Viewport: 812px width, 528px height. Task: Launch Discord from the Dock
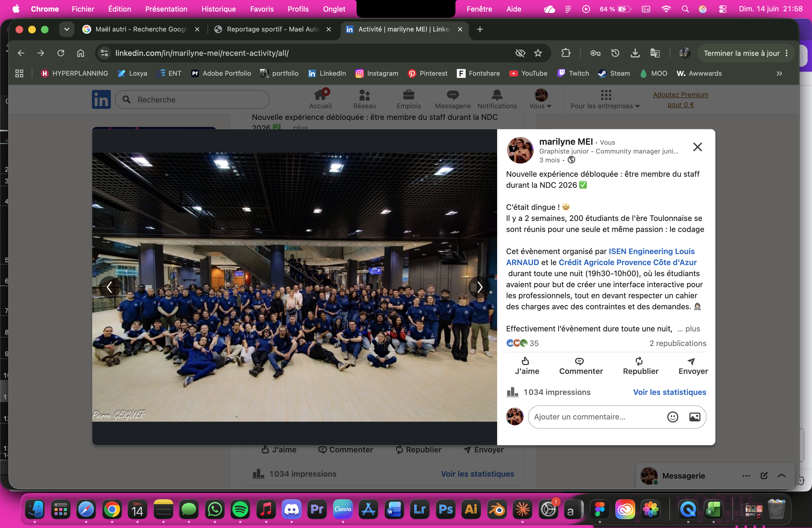coord(292,509)
